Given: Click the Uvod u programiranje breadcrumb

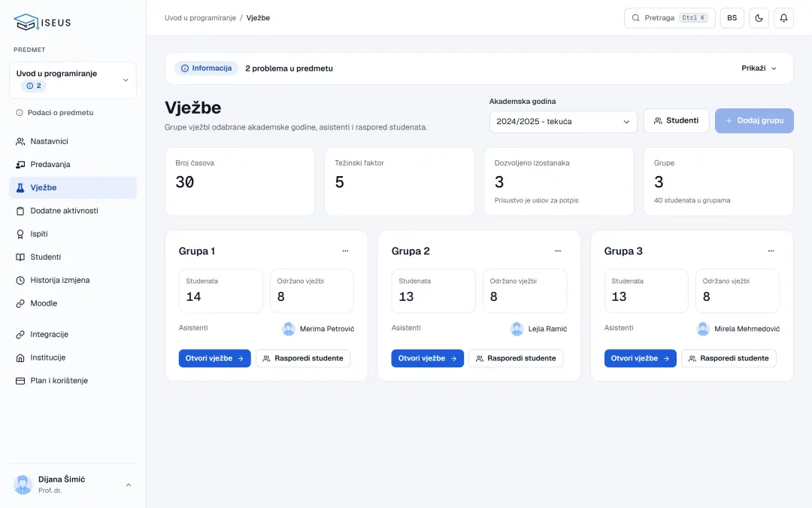Looking at the screenshot, I should (200, 17).
